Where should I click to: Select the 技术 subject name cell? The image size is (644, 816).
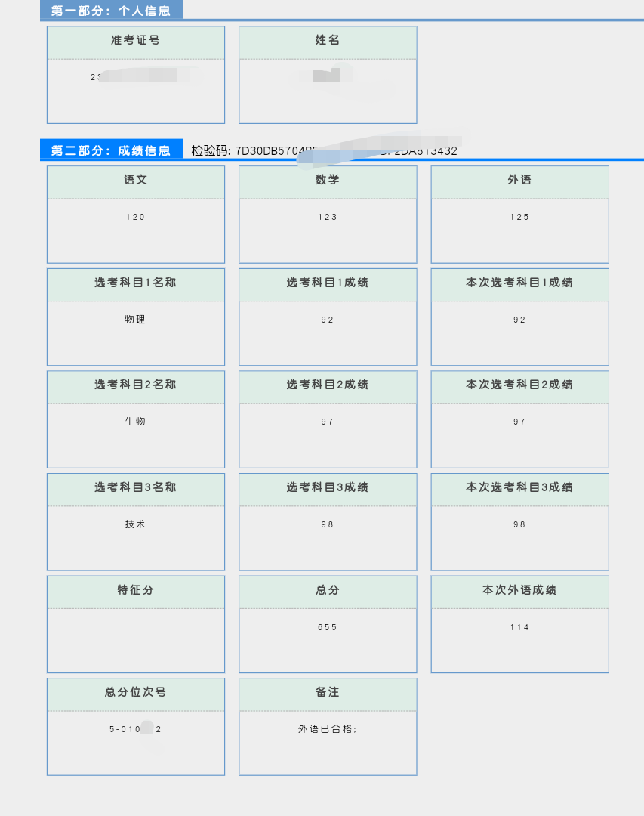(136, 524)
